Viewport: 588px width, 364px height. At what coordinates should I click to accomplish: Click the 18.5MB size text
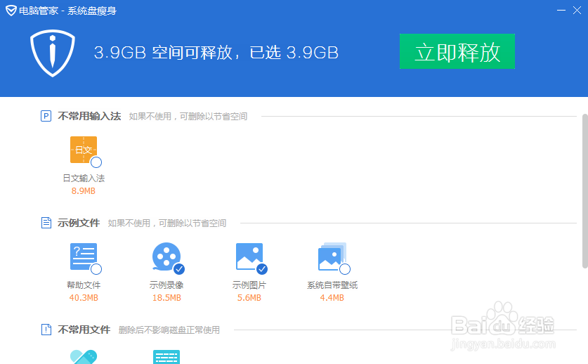coord(166,297)
